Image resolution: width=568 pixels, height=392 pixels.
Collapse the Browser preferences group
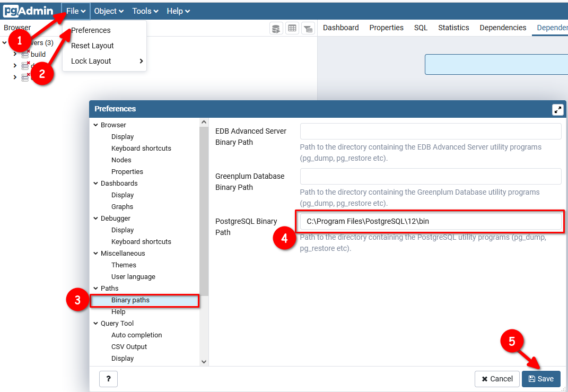(x=95, y=125)
